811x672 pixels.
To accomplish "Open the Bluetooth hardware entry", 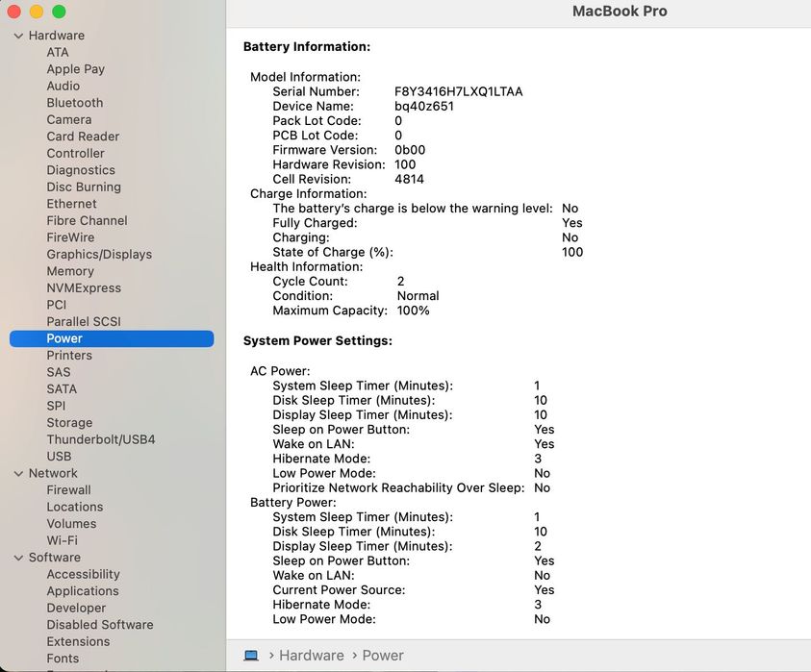I will click(74, 103).
